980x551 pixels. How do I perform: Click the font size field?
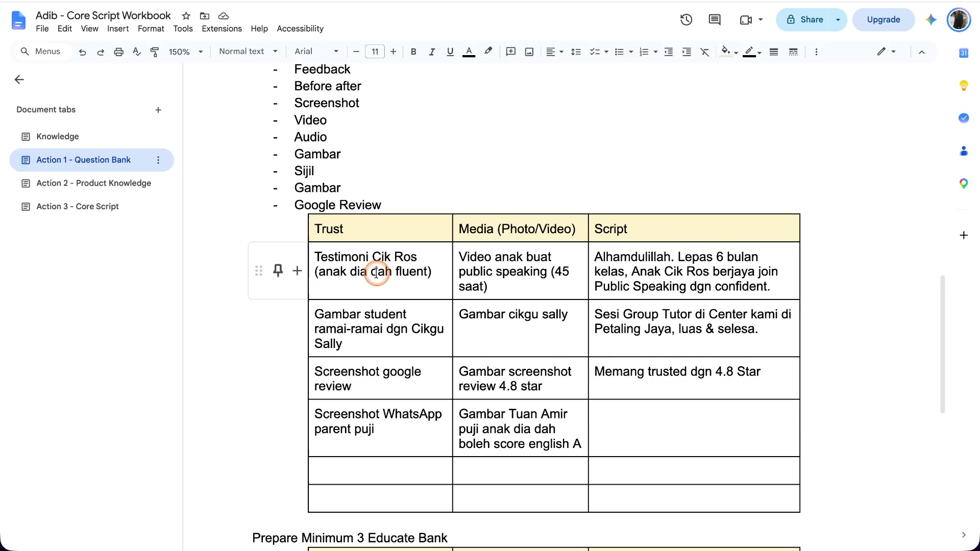(x=375, y=52)
